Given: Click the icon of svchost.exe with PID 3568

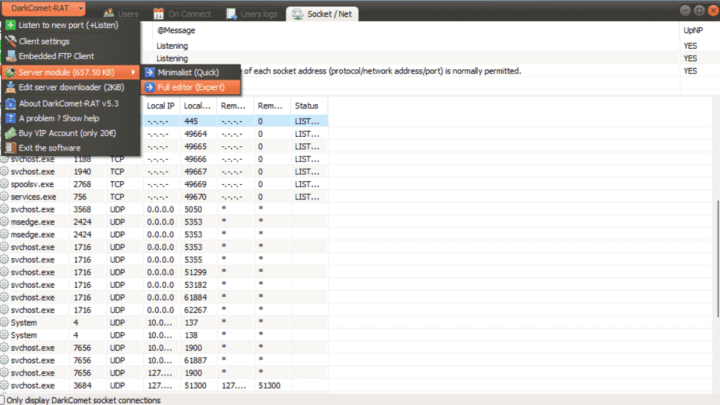Looking at the screenshot, I should [5, 209].
